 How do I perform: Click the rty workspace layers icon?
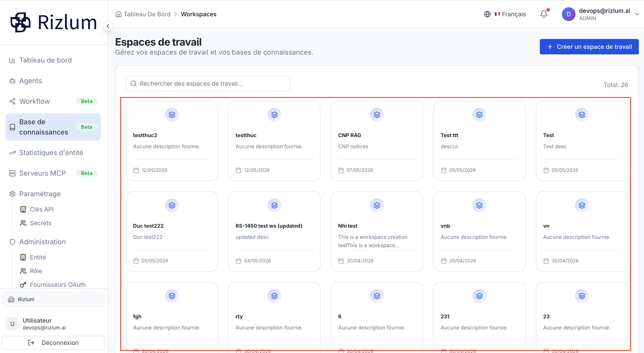point(275,296)
